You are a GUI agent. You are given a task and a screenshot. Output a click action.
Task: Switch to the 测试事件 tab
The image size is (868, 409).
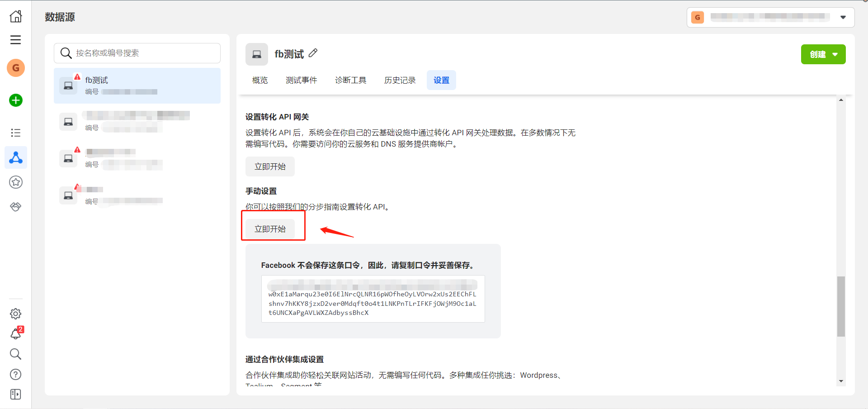pyautogui.click(x=302, y=80)
